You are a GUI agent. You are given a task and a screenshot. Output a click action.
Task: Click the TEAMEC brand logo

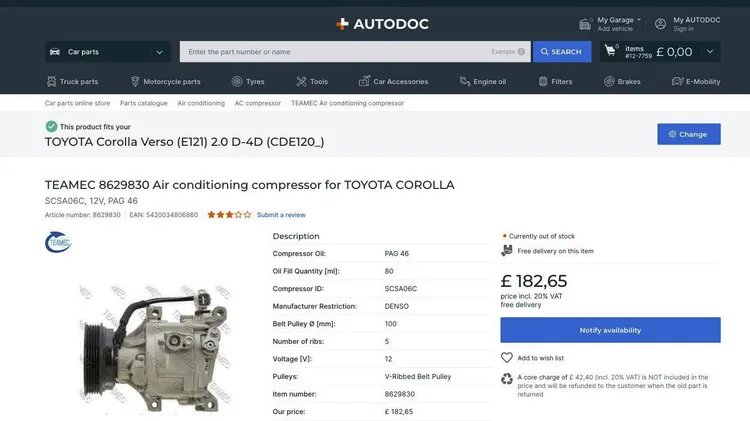point(58,242)
